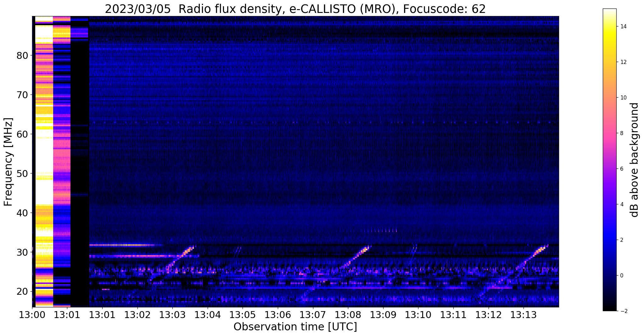This screenshot has height=336, width=644.
Task: Select the 40 MHz frequency tick label
Action: click(x=22, y=213)
